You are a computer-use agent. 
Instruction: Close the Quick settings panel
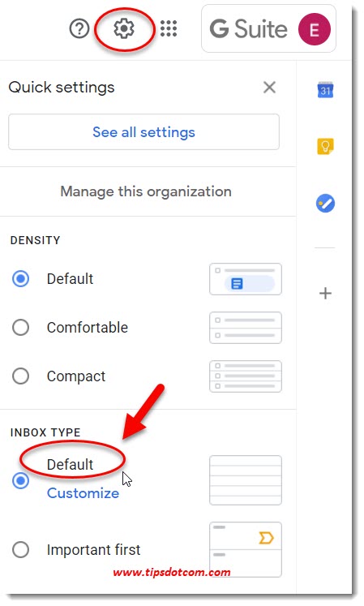pyautogui.click(x=269, y=88)
